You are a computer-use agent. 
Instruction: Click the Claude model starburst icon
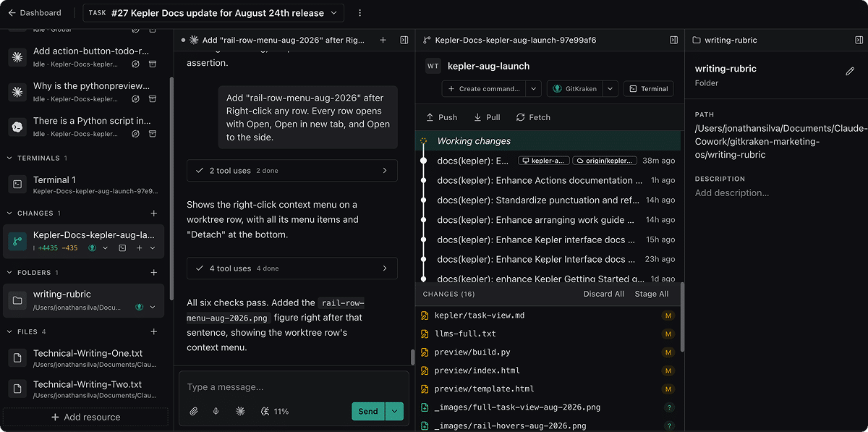[240, 411]
